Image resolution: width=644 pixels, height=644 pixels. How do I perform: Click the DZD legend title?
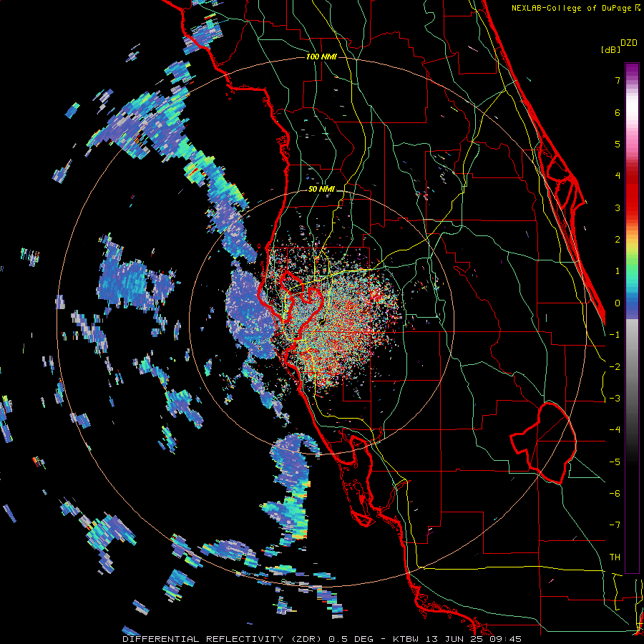pyautogui.click(x=629, y=43)
